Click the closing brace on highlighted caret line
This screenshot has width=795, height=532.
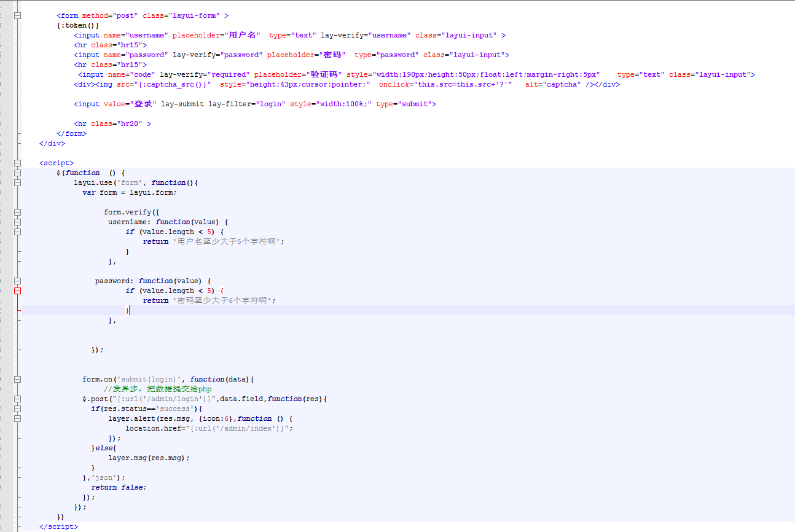point(128,310)
